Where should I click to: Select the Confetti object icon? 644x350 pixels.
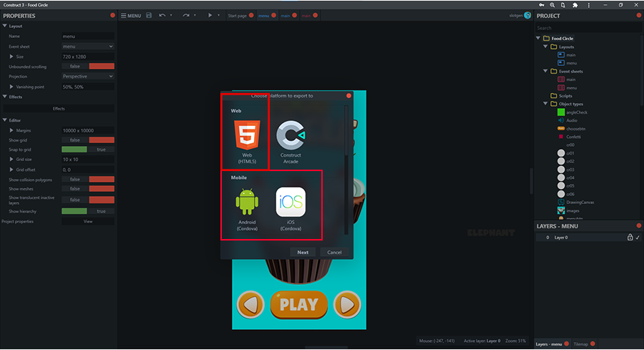tap(561, 137)
